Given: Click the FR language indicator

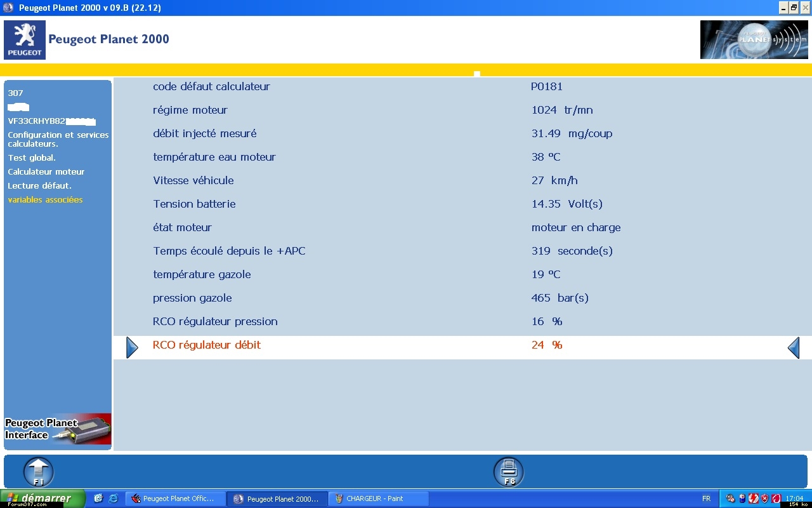Looking at the screenshot, I should coord(706,498).
